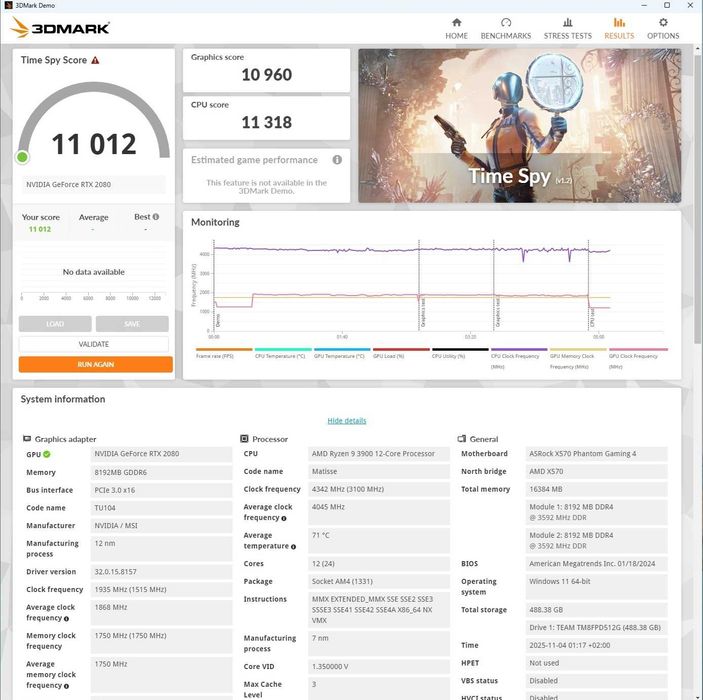Viewport: 703px width, 700px height.
Task: Open the HOME tab
Action: click(456, 28)
